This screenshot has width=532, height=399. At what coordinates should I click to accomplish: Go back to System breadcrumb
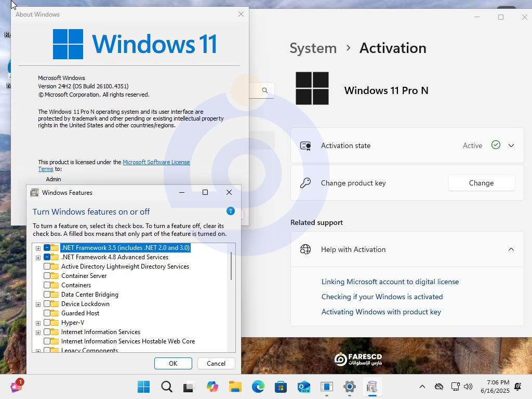[313, 48]
